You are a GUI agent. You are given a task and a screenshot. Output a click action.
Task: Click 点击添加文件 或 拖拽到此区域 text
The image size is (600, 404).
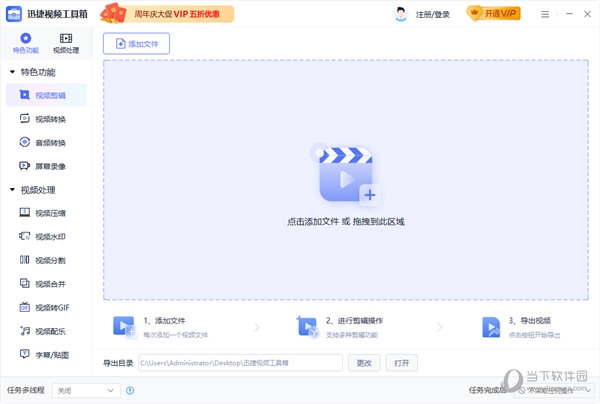(346, 222)
